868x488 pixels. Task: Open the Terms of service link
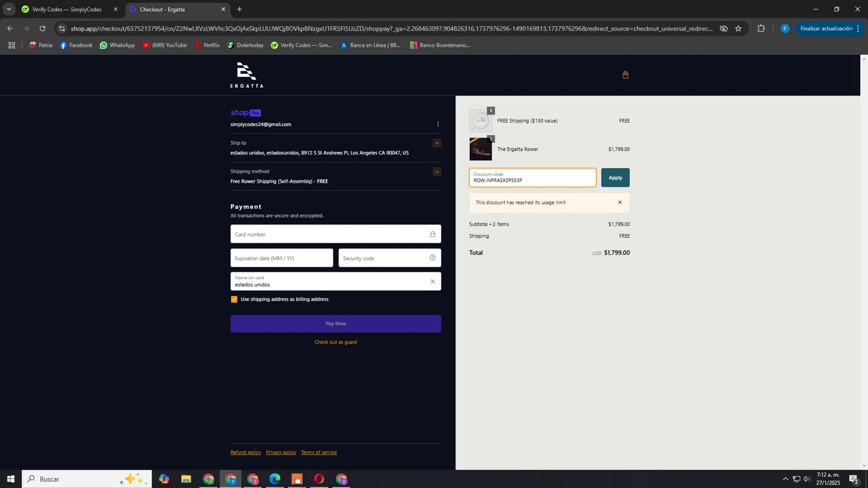[x=319, y=453]
